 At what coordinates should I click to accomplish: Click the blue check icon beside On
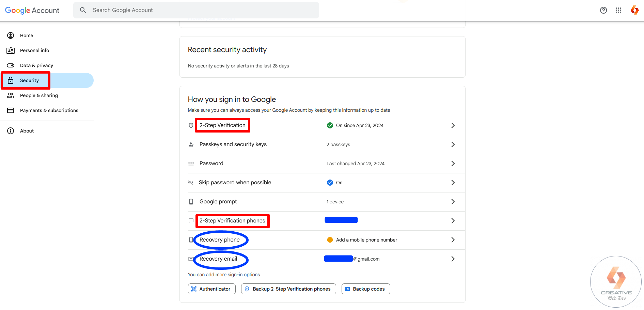[330, 183]
